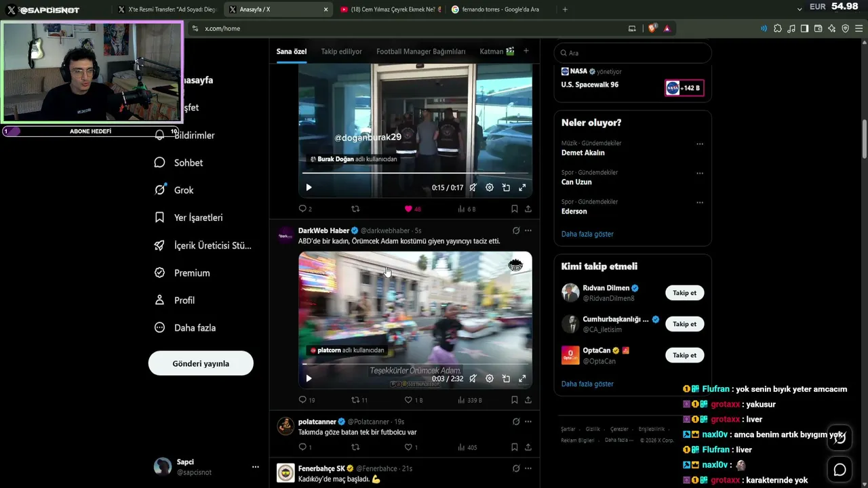
Task: Open more options on DarkWeb Haber post
Action: pyautogui.click(x=528, y=230)
